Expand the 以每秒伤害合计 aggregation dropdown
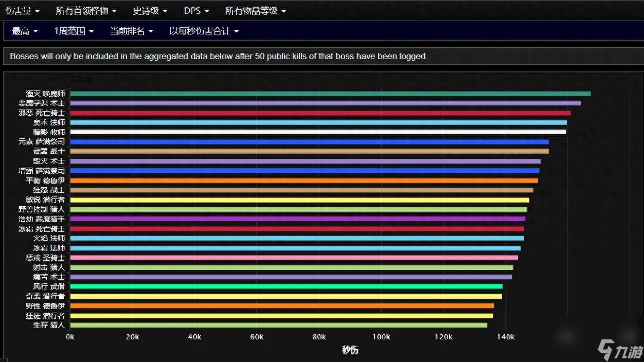 204,31
